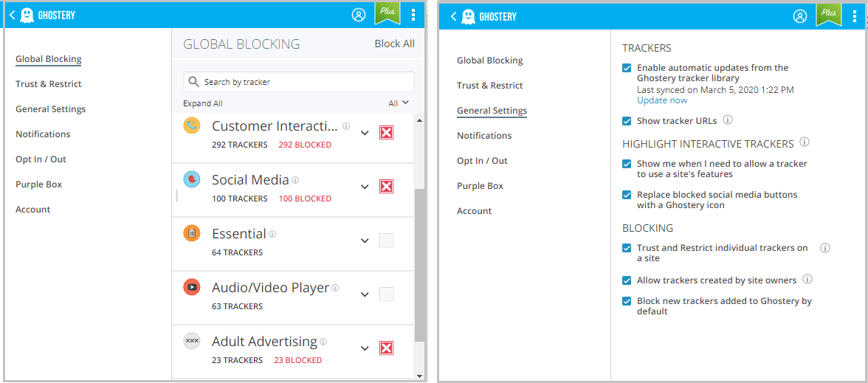Screen dimensions: 868x383
Task: Click info icon beside Show tracker URLs
Action: point(728,120)
